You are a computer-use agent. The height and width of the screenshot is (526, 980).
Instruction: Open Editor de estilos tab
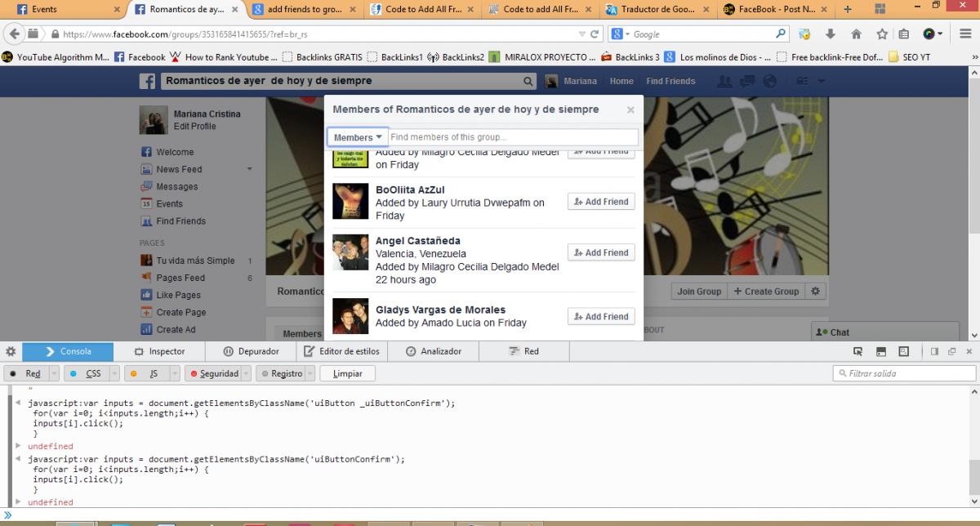(x=341, y=351)
